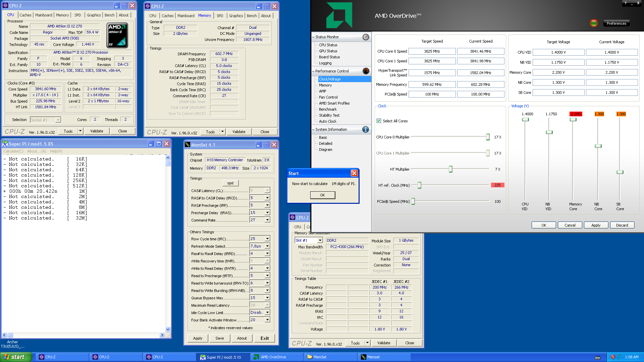Click the red 225 HT ref. clock value
The image size is (644, 362).
[497, 185]
